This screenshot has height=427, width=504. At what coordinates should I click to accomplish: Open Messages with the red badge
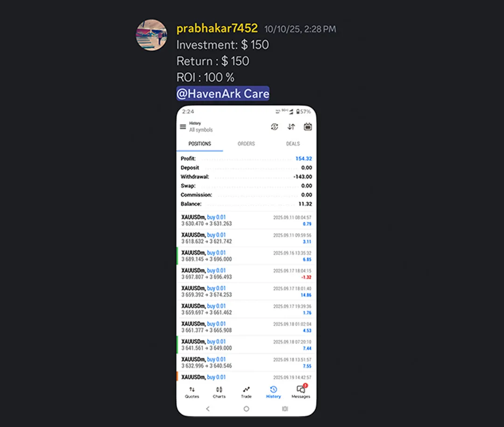tap(301, 392)
